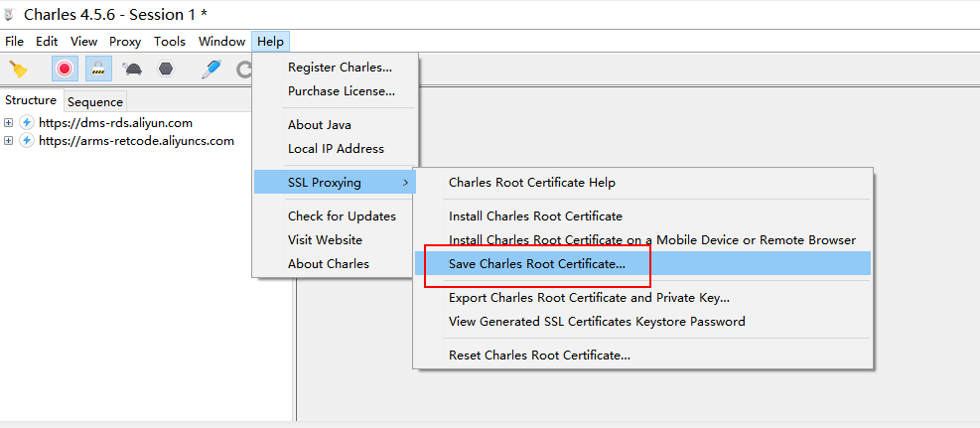
Task: Choose Save Charles Root Certificate...
Action: 642,264
